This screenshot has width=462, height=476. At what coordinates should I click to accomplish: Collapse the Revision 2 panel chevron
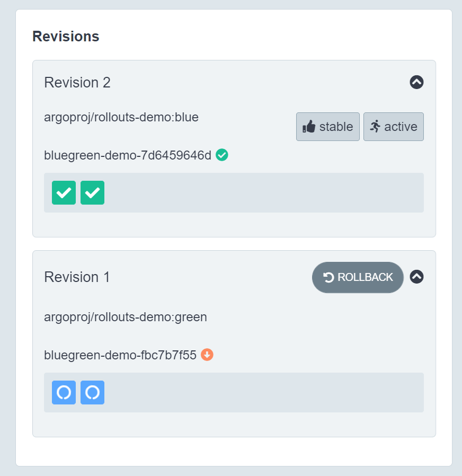(x=416, y=82)
